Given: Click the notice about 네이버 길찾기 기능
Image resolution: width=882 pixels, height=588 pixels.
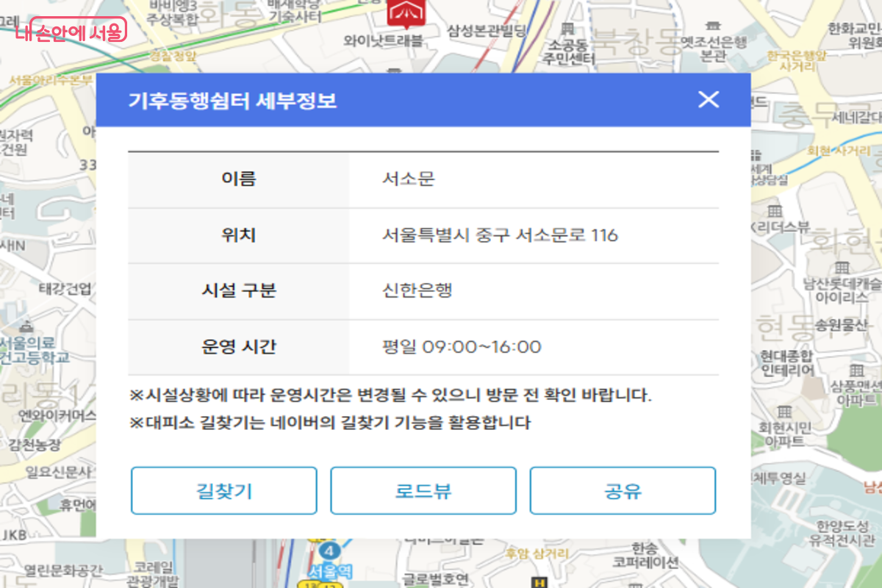Looking at the screenshot, I should [x=330, y=423].
